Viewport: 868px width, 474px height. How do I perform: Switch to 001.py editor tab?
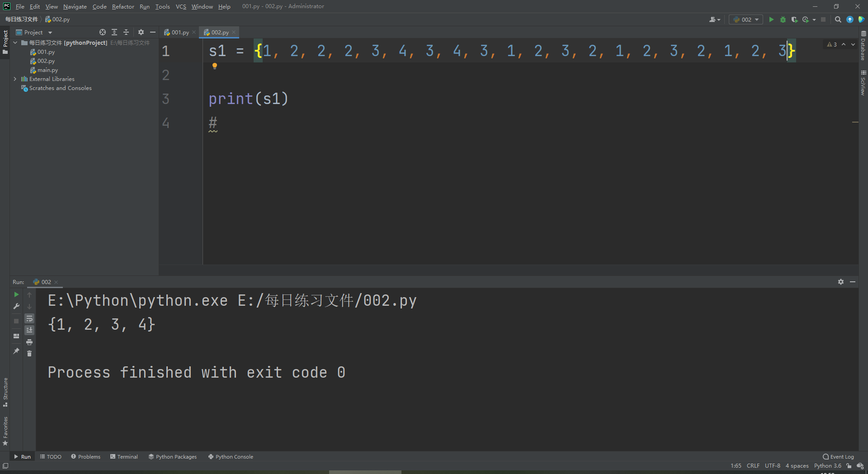[x=180, y=32]
